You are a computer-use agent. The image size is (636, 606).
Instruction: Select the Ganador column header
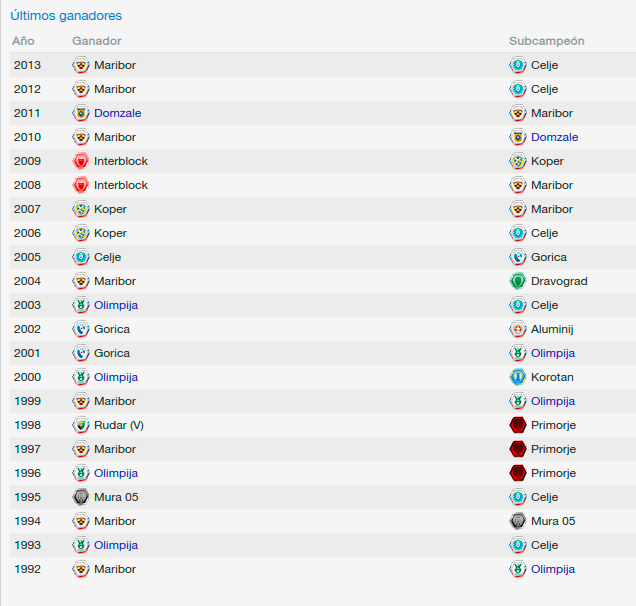click(x=97, y=41)
